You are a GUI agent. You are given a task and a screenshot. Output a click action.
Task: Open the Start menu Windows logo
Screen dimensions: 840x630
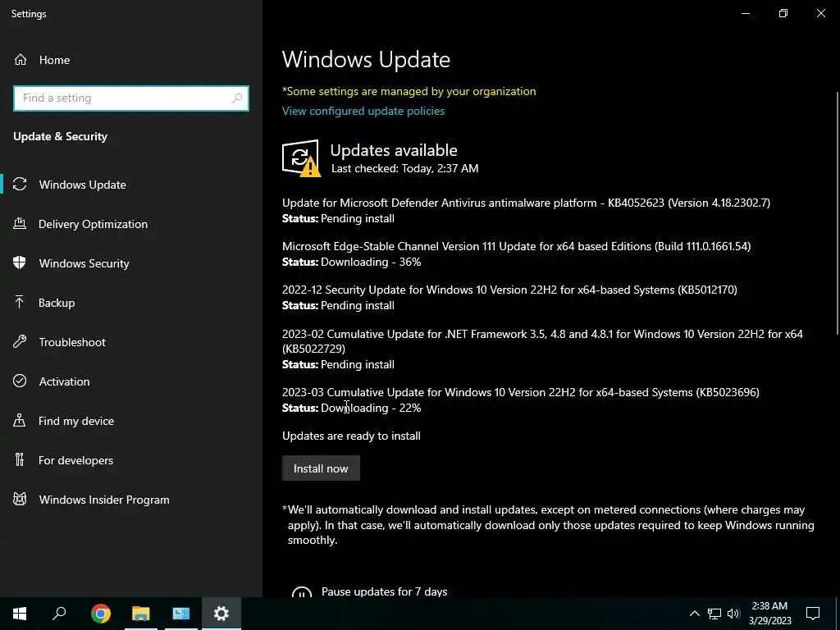pyautogui.click(x=20, y=614)
